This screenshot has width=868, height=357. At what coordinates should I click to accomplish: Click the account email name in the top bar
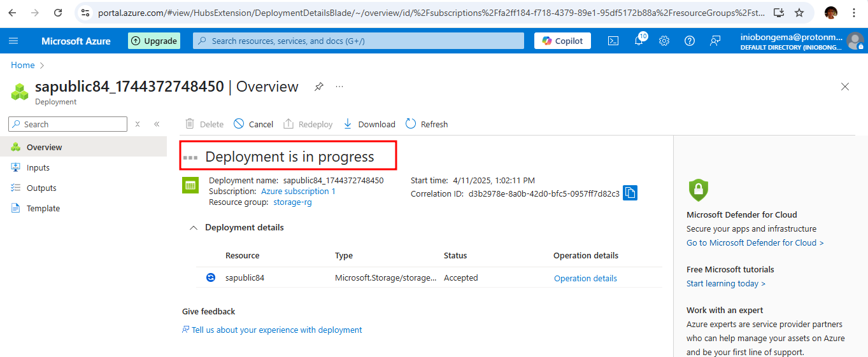[791, 37]
